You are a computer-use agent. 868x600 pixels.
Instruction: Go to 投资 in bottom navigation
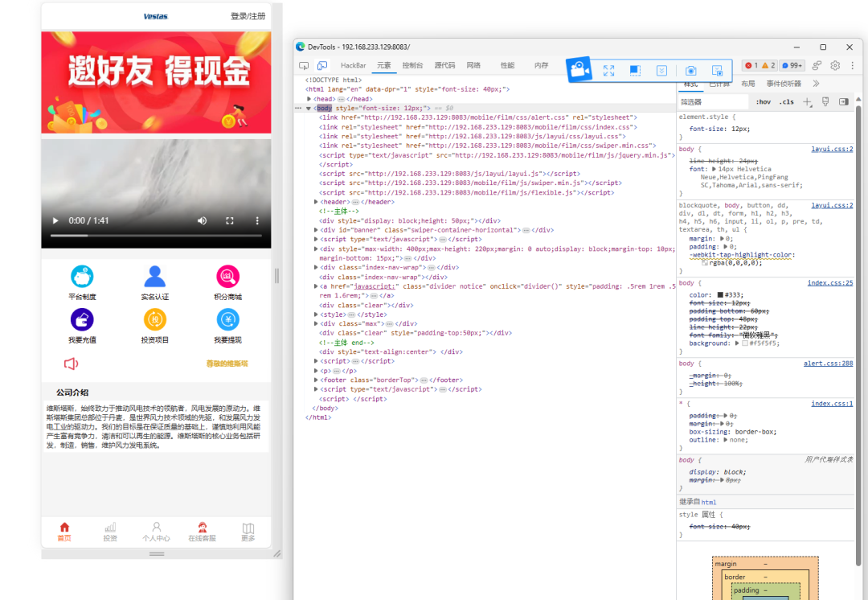tap(110, 532)
